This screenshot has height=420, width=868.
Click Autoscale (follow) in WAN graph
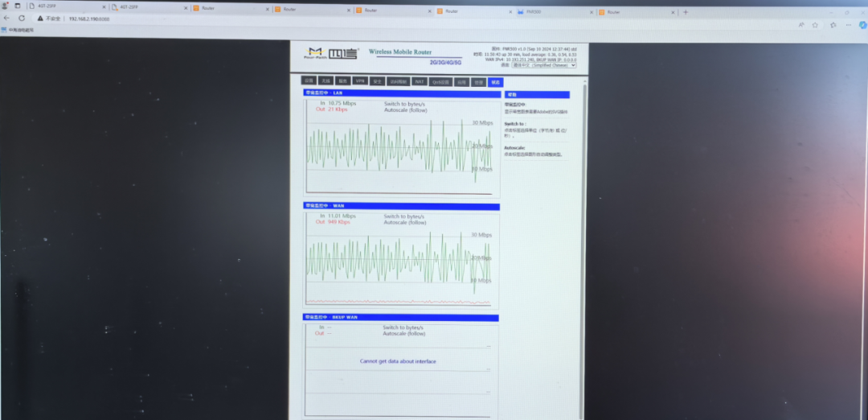pyautogui.click(x=405, y=222)
